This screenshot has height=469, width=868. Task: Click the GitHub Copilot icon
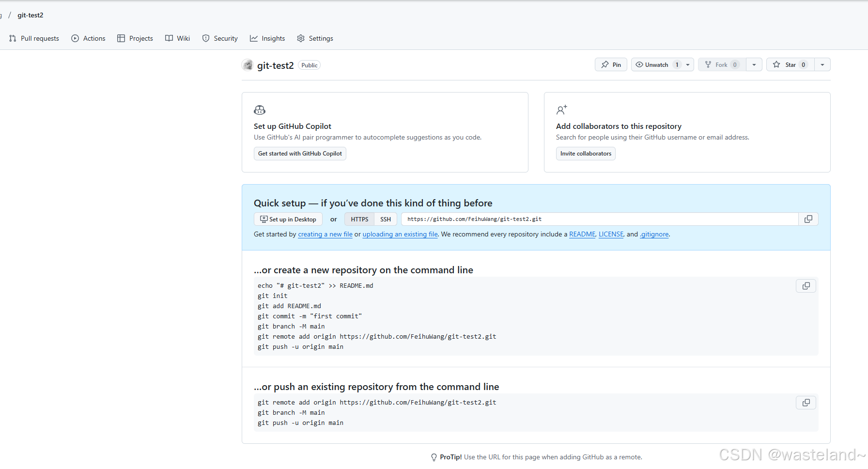tap(260, 110)
